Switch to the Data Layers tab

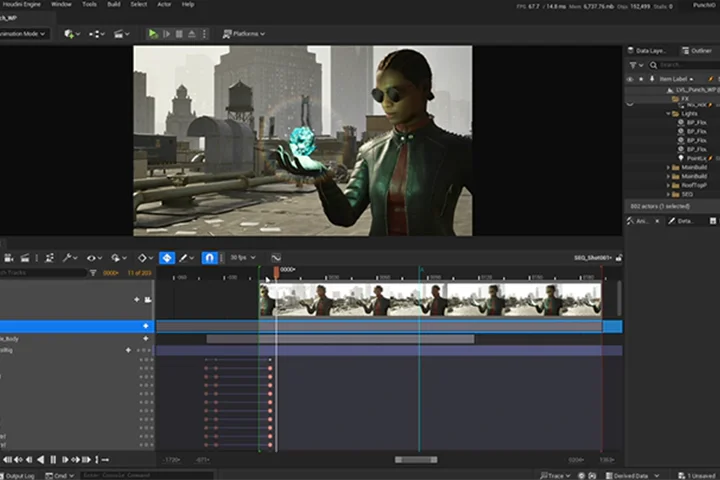(649, 51)
